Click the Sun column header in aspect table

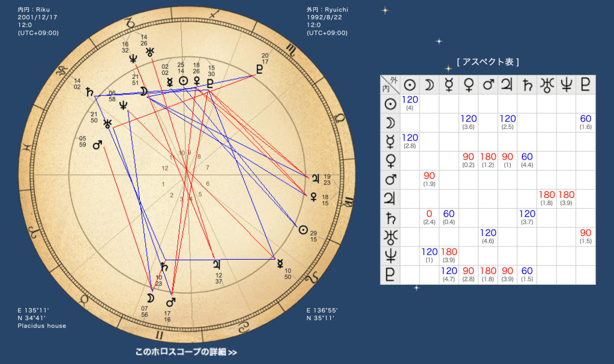409,85
